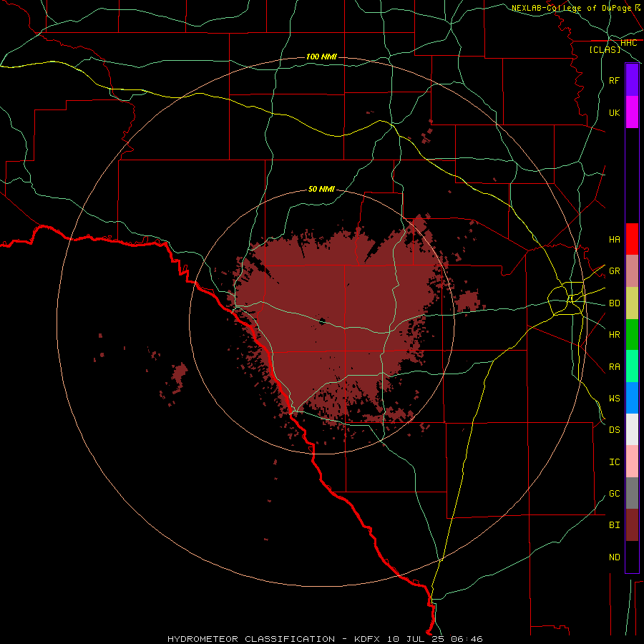Click the WS blue legend swatch
The image size is (644, 644).
point(632,398)
